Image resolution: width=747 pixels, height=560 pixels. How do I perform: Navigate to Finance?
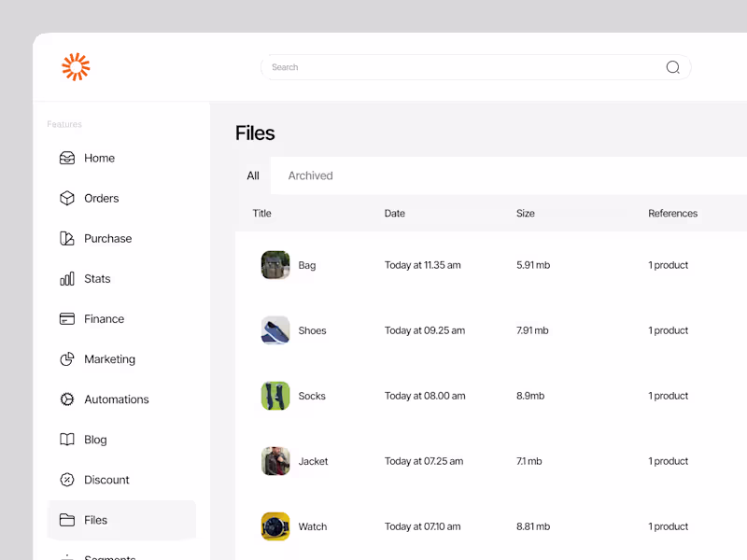pyautogui.click(x=105, y=319)
